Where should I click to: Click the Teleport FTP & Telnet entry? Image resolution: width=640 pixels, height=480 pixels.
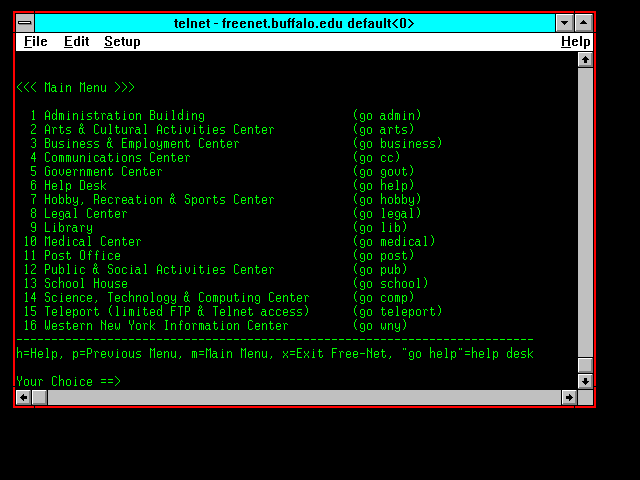pos(176,312)
